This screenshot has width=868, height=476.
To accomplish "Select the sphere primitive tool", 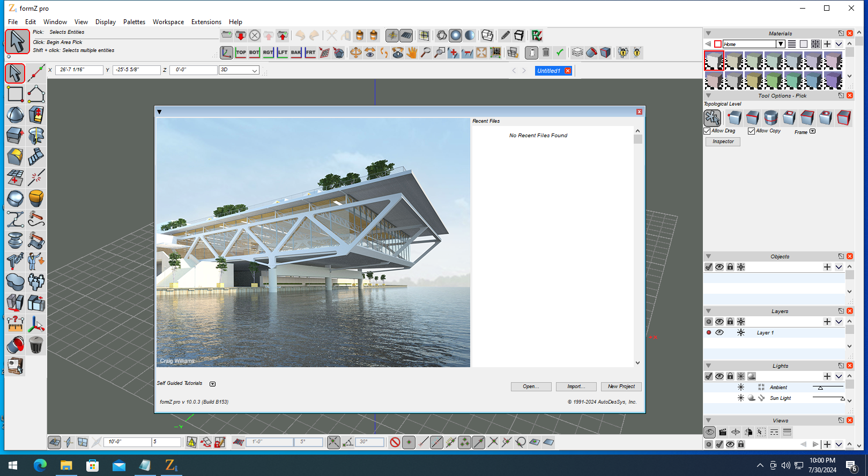I will coord(15,115).
